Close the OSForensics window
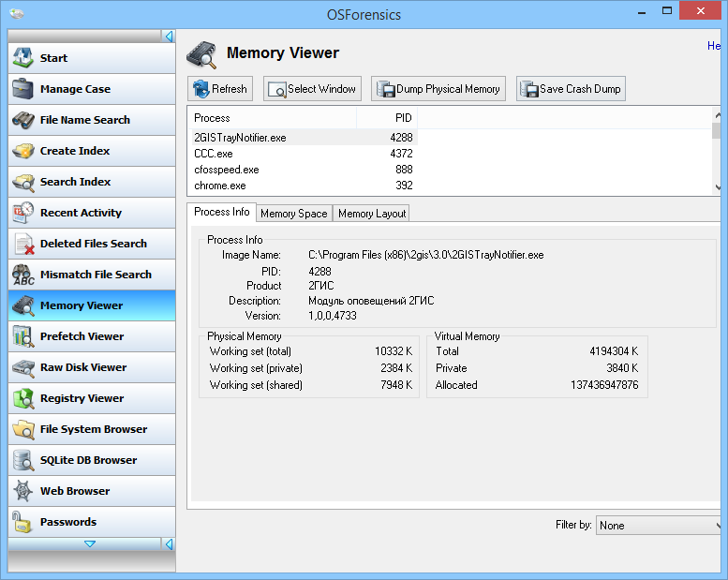This screenshot has height=580, width=728. pyautogui.click(x=700, y=10)
